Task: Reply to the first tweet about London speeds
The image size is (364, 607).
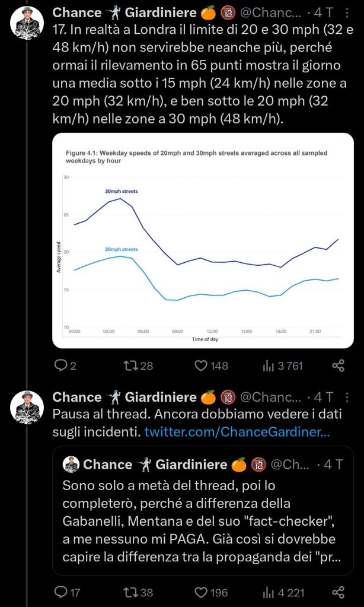Action: point(60,366)
